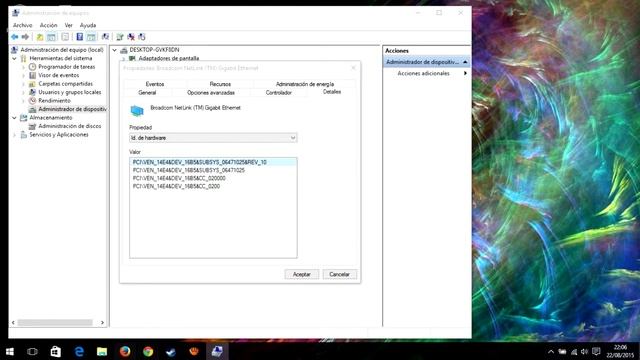
Task: Select Administración del equipo (local) root
Action: (x=62, y=50)
